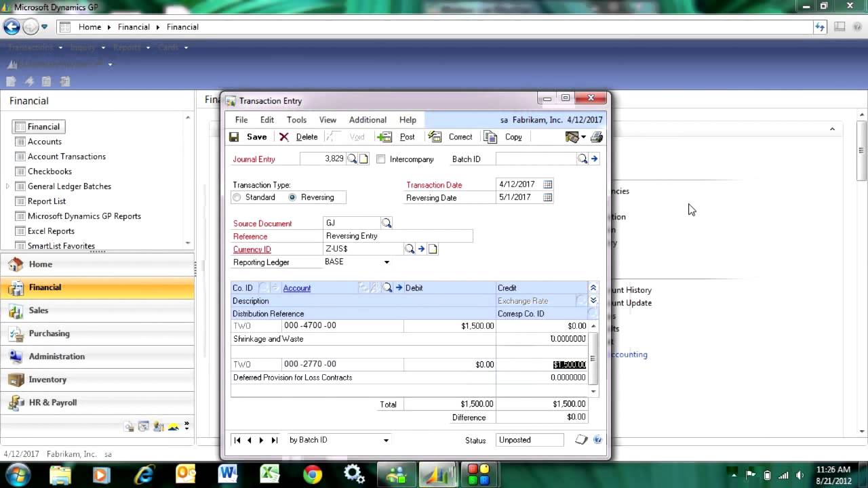
Task: Click the Account hyperlink column header
Action: point(297,288)
